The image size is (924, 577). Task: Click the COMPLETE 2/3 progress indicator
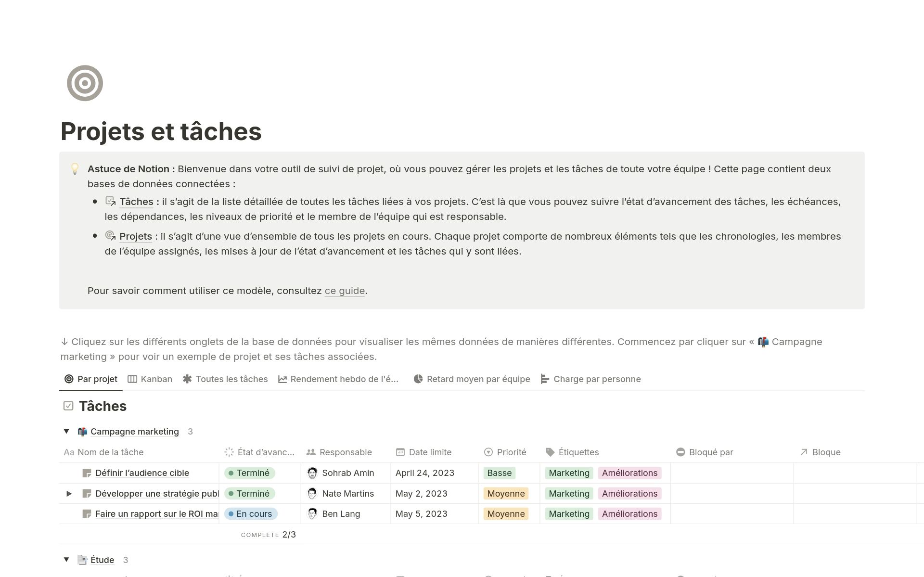(268, 534)
